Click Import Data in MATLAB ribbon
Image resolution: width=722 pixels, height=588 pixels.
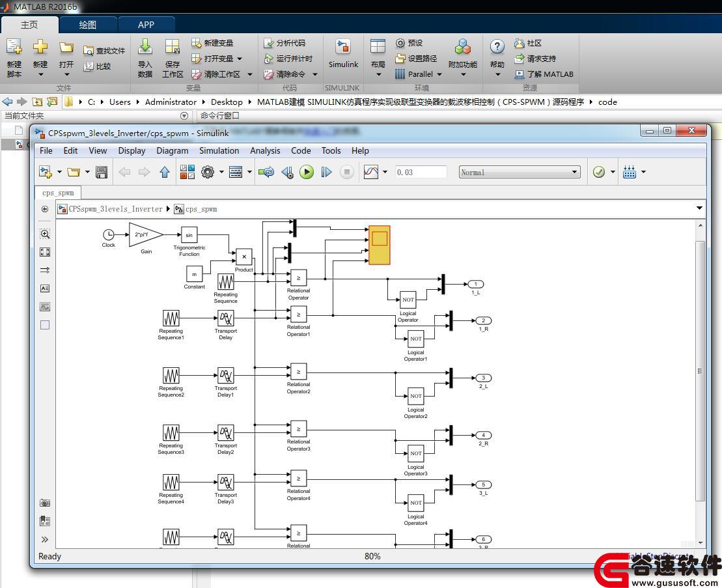pyautogui.click(x=145, y=58)
